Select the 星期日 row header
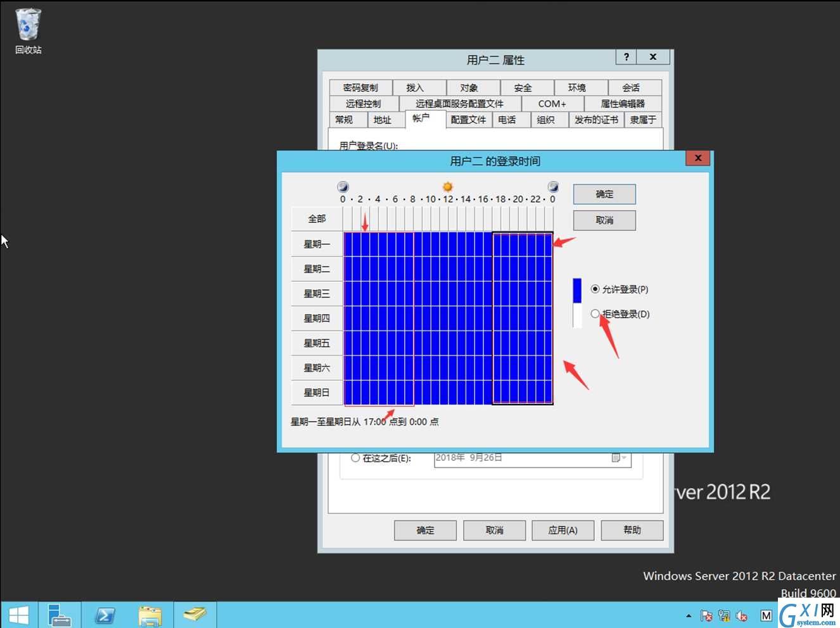 pyautogui.click(x=317, y=392)
